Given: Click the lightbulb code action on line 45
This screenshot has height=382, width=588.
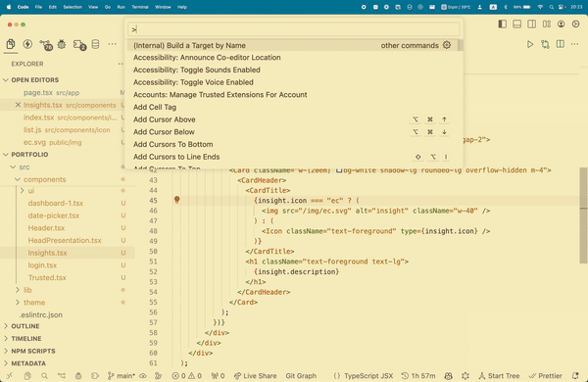Looking at the screenshot, I should pos(177,200).
